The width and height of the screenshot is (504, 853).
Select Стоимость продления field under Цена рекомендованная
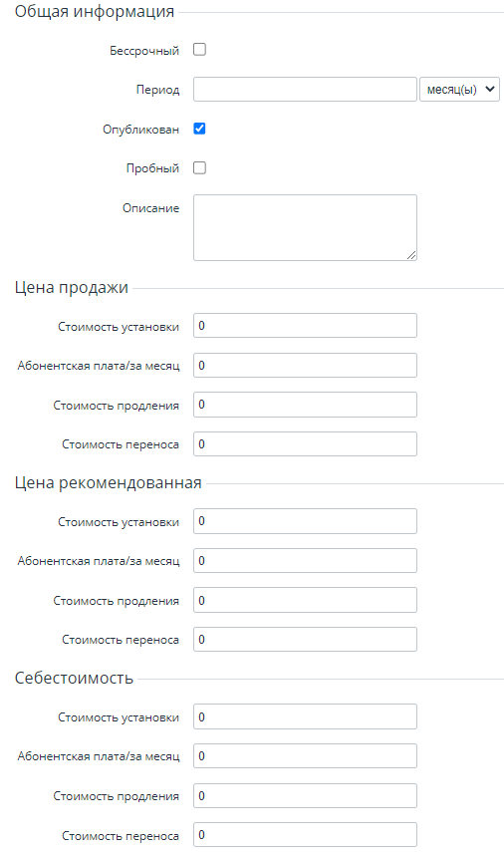(305, 600)
